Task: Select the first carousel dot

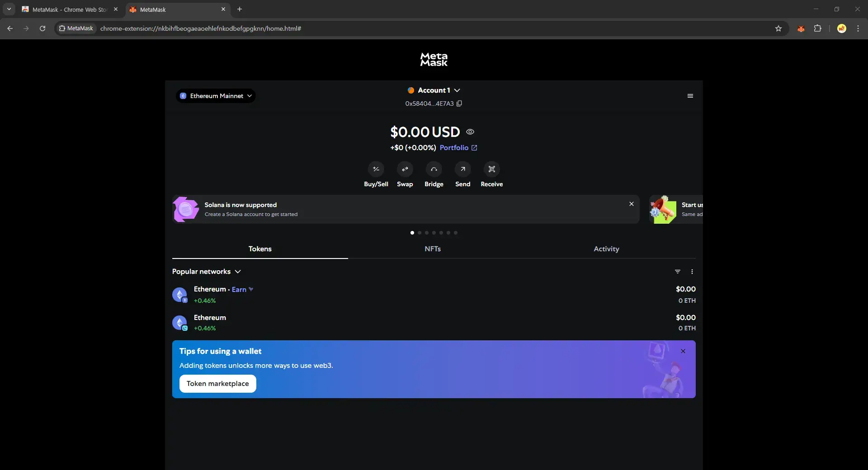Action: pos(412,233)
